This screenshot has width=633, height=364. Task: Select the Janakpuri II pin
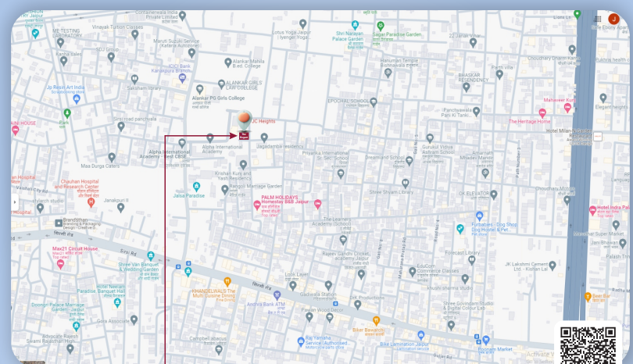pyautogui.click(x=120, y=208)
